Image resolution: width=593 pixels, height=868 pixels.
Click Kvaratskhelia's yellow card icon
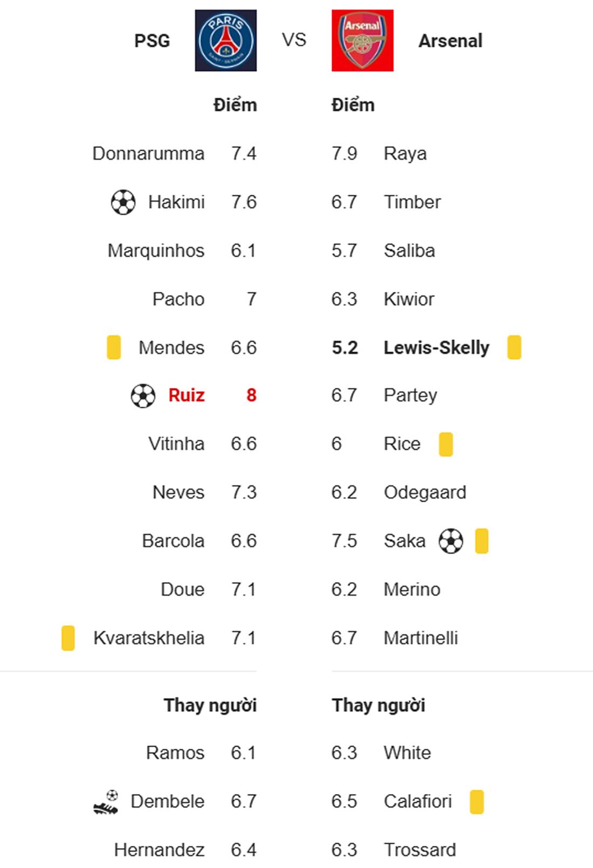pyautogui.click(x=68, y=638)
